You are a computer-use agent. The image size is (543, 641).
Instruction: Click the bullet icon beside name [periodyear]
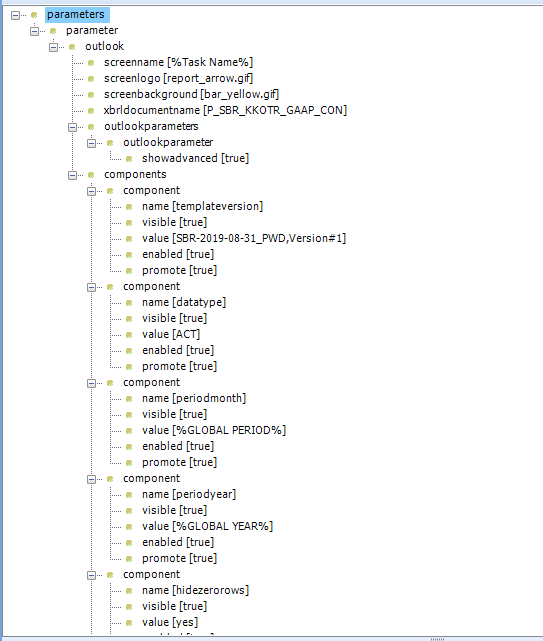coord(129,495)
